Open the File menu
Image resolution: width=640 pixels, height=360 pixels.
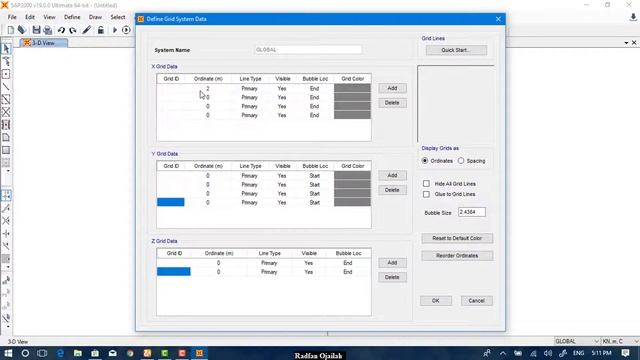12,17
